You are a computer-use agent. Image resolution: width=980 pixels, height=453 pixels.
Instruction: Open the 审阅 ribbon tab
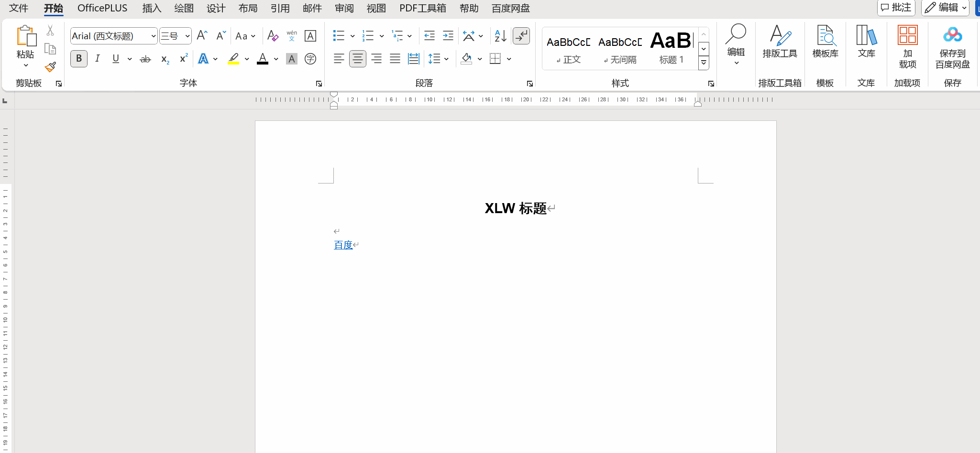[x=344, y=8]
